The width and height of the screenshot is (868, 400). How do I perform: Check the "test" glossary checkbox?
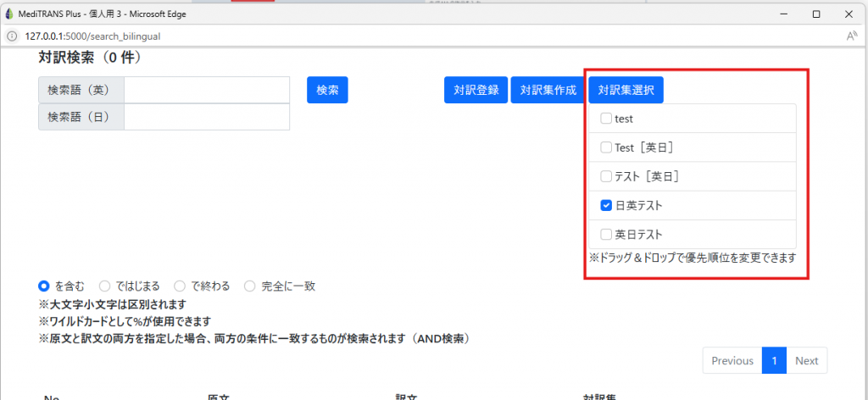tap(606, 119)
